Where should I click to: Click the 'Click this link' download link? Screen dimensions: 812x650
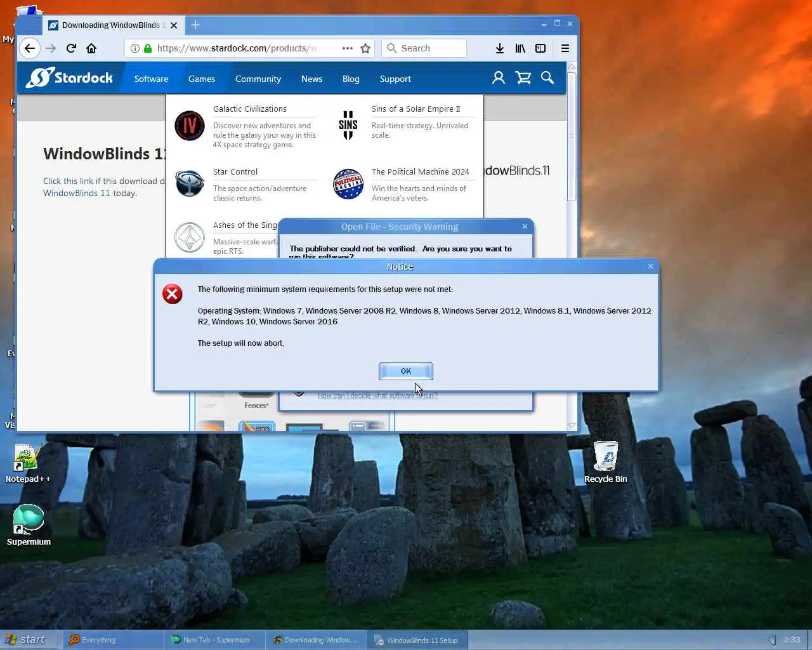point(69,181)
